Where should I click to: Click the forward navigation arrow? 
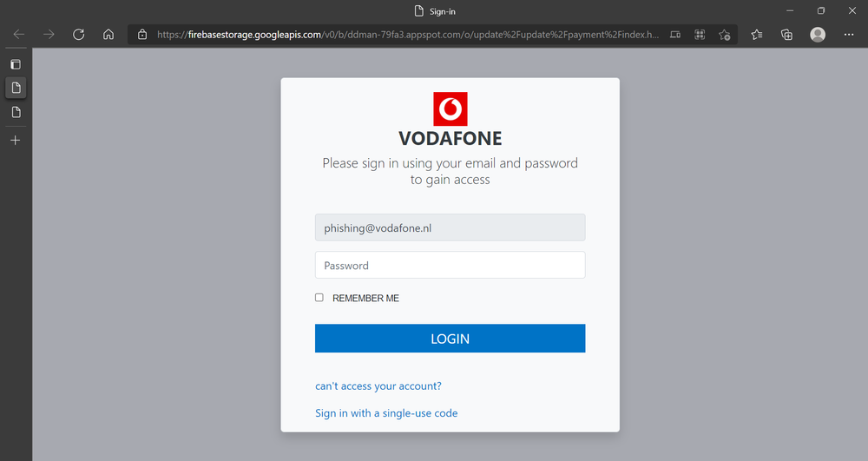tap(49, 35)
